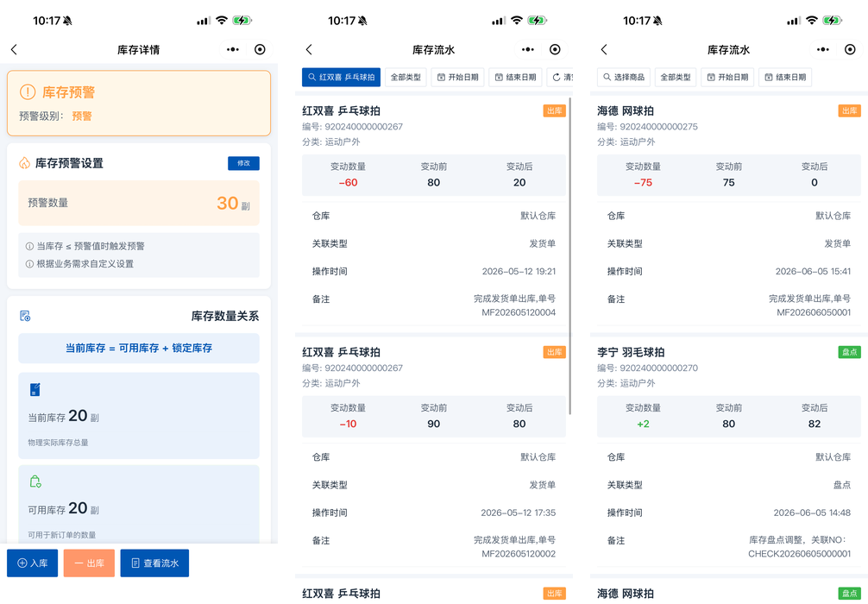Click the 李宁 羽毛球拍 record title

coord(631,352)
